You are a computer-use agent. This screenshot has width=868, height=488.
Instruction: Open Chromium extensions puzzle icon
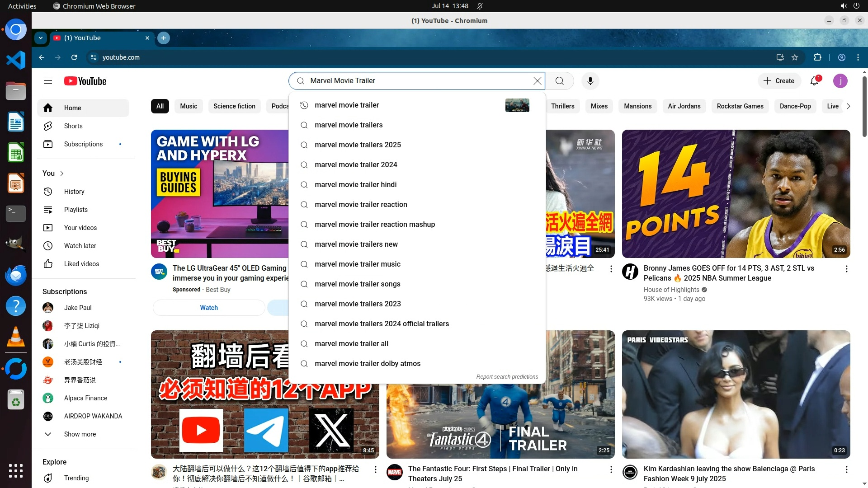tap(817, 57)
